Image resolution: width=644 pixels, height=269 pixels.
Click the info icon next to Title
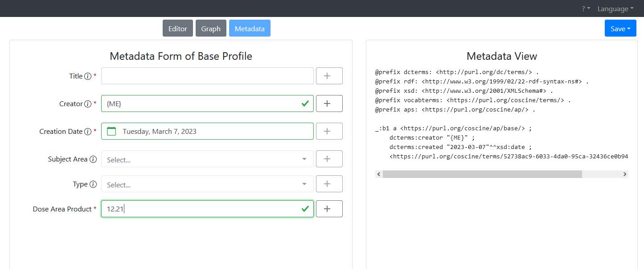[88, 76]
